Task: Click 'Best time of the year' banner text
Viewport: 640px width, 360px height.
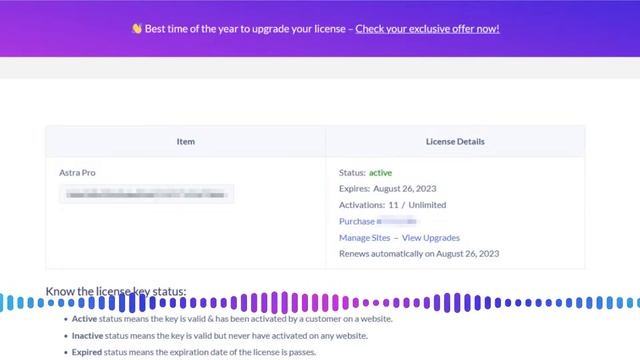Action: point(245,29)
